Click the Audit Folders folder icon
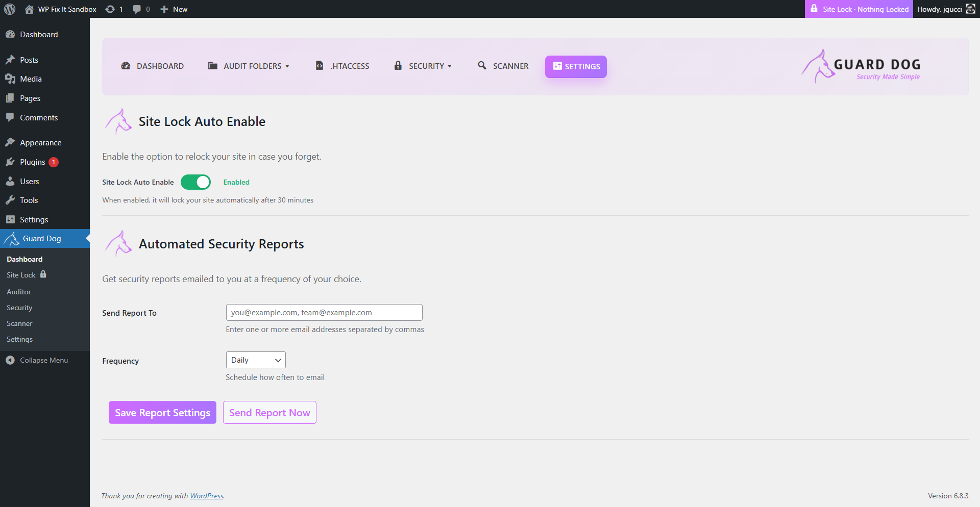Screen dimensions: 980x507 (x=213, y=66)
